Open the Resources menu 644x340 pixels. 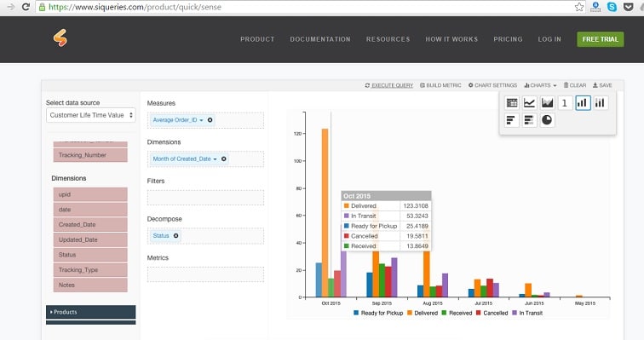388,39
